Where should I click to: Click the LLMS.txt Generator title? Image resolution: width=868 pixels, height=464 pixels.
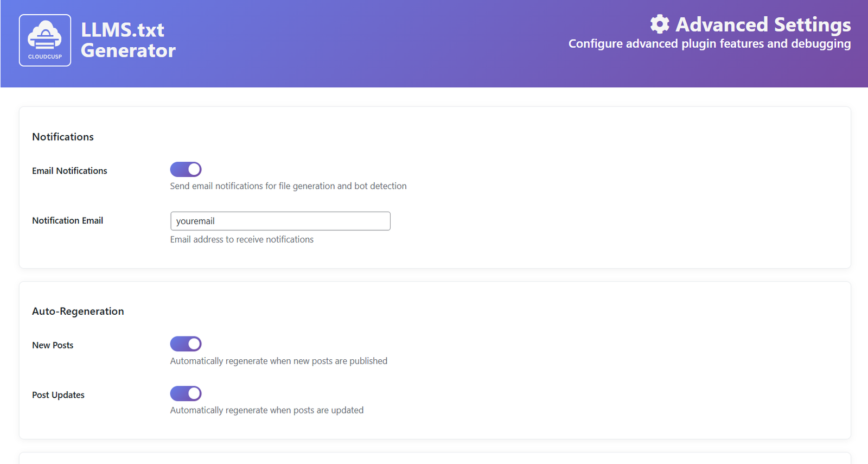pos(128,40)
